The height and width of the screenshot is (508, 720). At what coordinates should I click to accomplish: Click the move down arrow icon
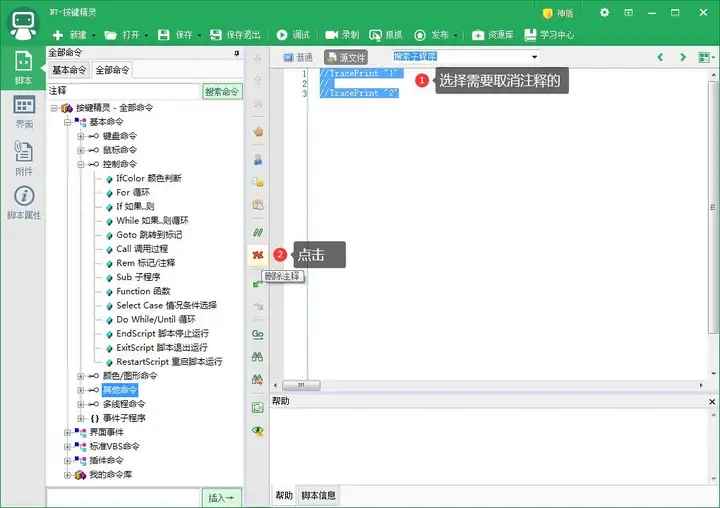point(258,58)
